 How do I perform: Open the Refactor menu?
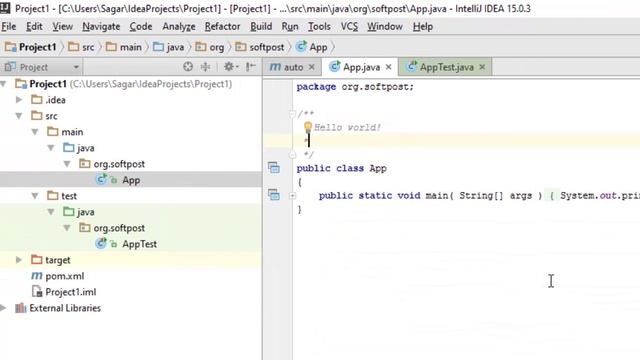coord(222,27)
